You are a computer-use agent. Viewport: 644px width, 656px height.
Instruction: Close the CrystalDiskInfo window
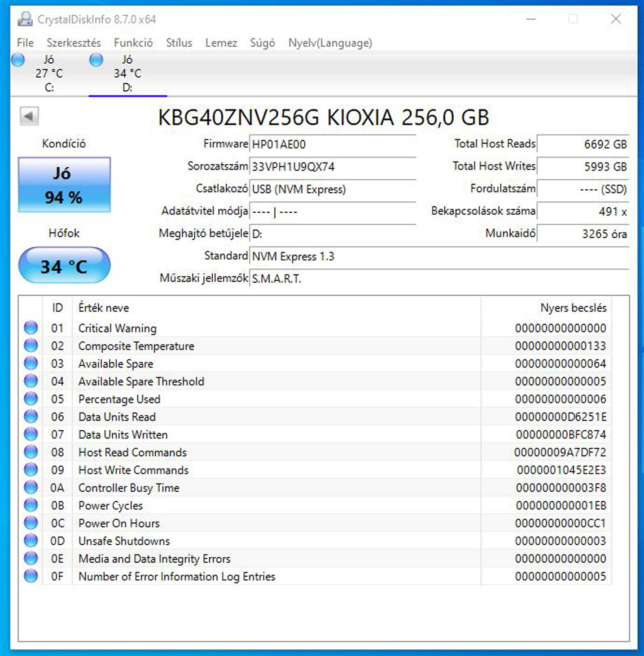(616, 19)
